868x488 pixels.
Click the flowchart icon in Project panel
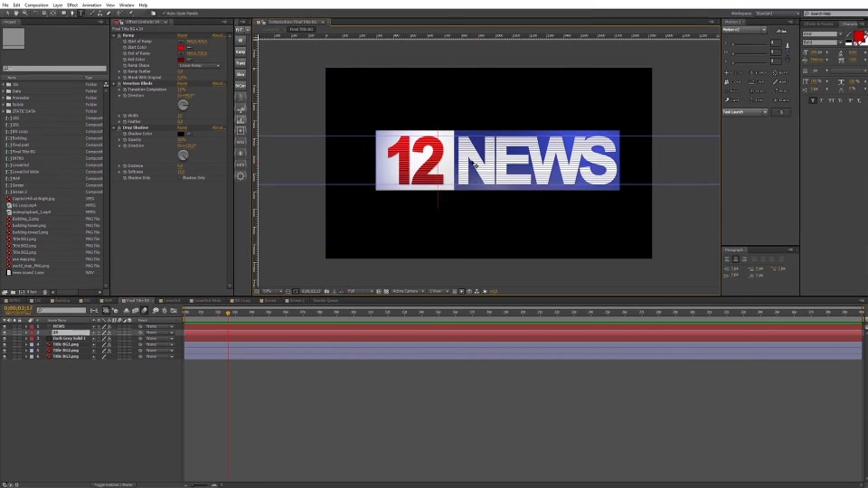pos(106,85)
